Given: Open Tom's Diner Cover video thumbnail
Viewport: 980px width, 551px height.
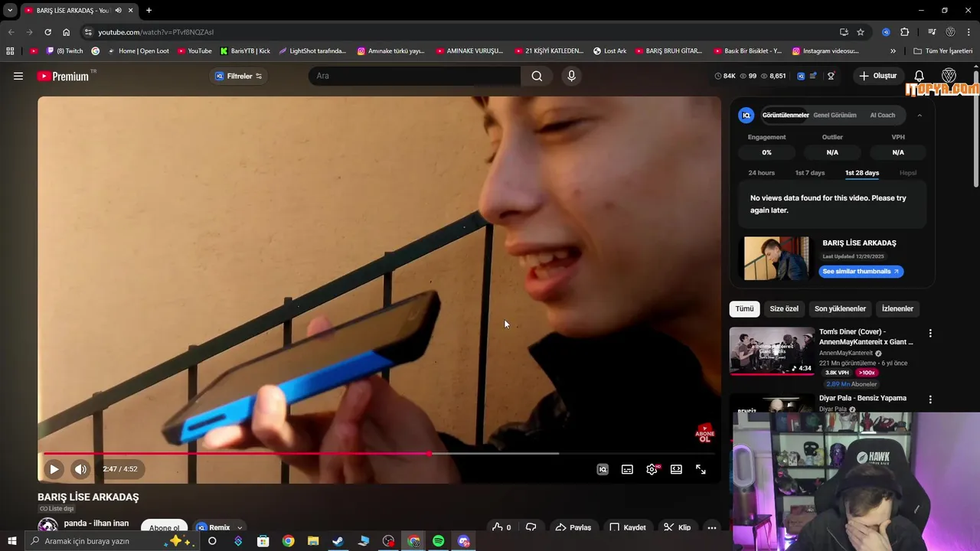Looking at the screenshot, I should pos(772,351).
